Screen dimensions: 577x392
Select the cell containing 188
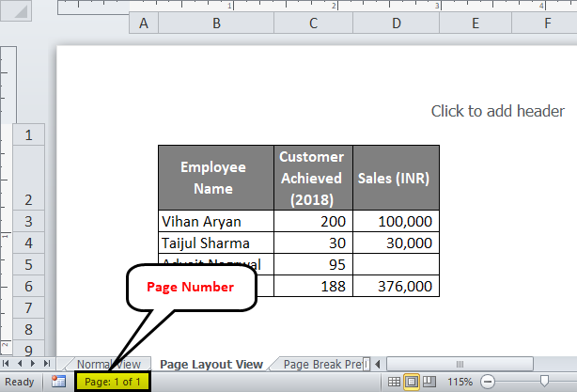click(x=313, y=286)
